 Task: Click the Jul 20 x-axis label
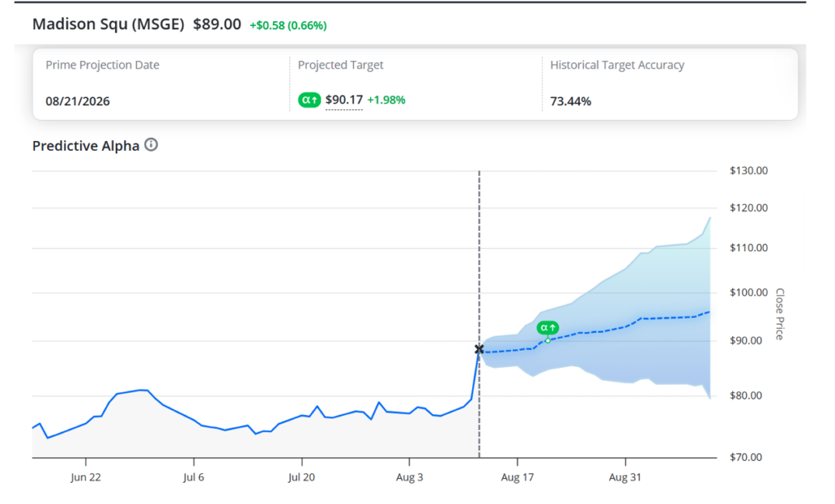[x=302, y=477]
